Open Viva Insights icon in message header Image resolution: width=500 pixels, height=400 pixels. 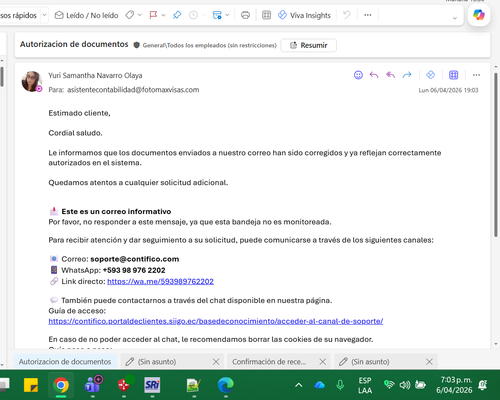pos(431,75)
